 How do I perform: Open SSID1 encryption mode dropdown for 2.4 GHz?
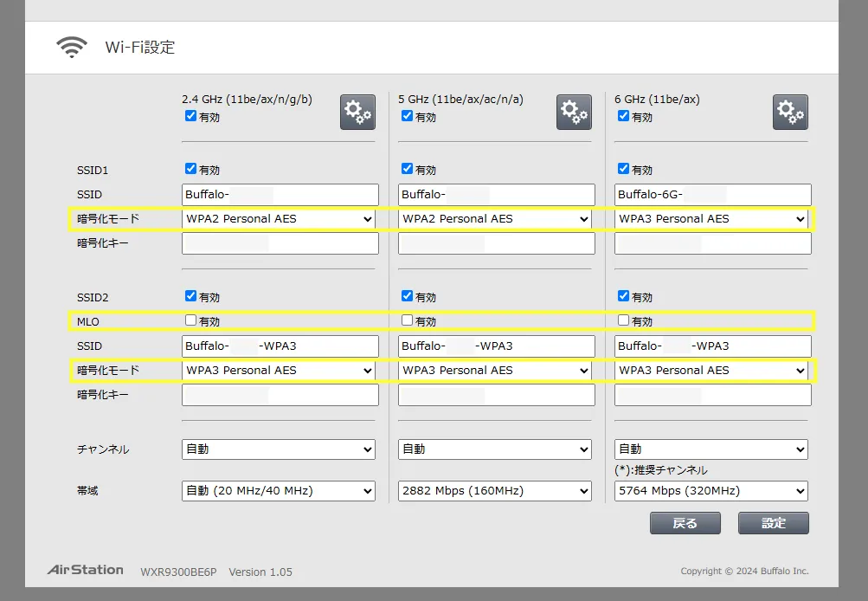pos(279,219)
